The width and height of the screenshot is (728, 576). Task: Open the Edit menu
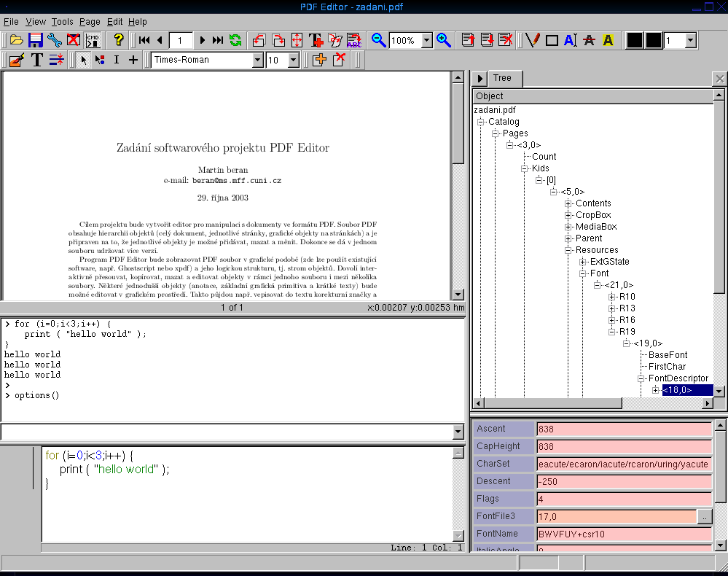[114, 22]
